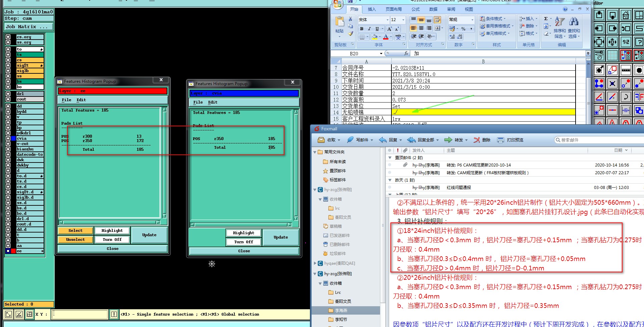The image size is (644, 327).
Task: Apply Underline in Excel font group
Action: 377,29
